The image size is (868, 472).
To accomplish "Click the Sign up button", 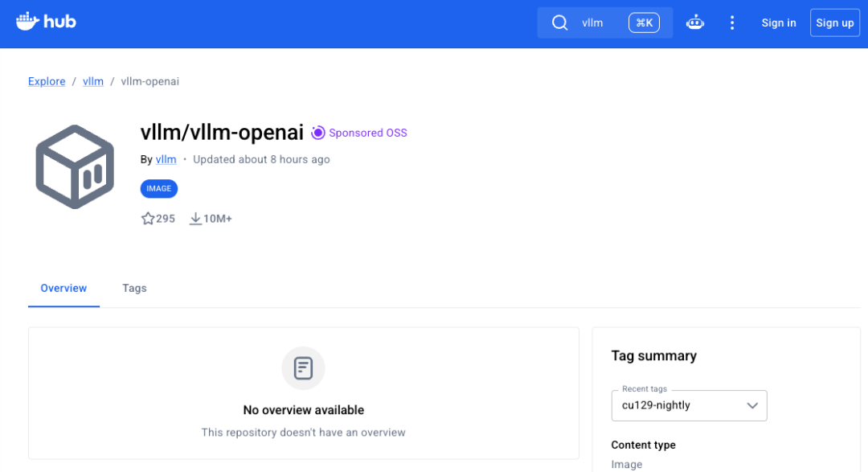I will [835, 23].
